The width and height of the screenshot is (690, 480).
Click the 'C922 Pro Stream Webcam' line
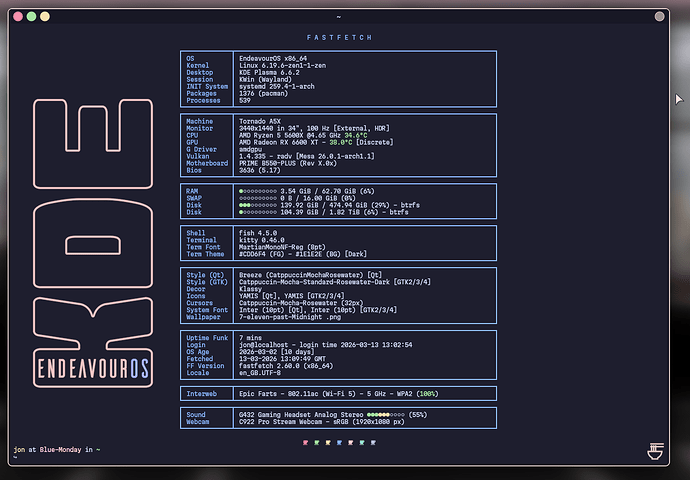pyautogui.click(x=322, y=422)
